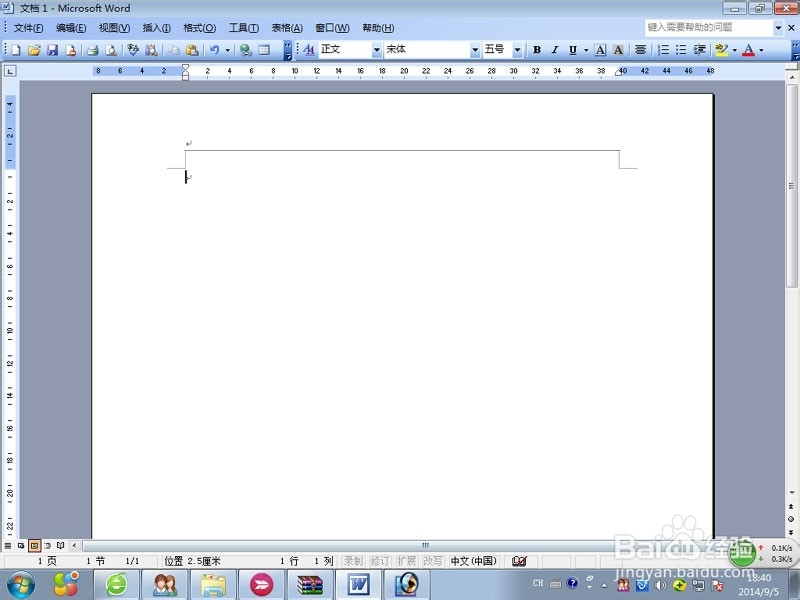Open the 表格(A) menu
The width and height of the screenshot is (800, 600).
click(x=287, y=28)
